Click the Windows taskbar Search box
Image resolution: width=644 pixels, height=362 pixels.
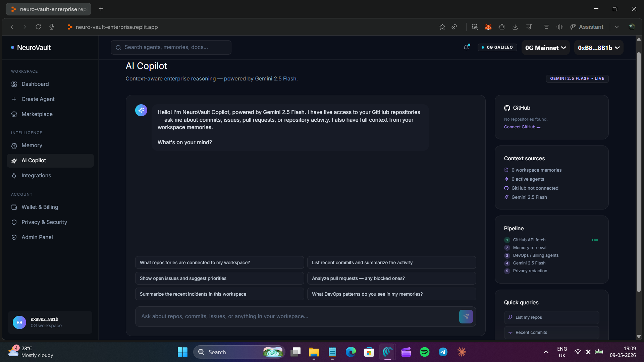click(x=239, y=352)
